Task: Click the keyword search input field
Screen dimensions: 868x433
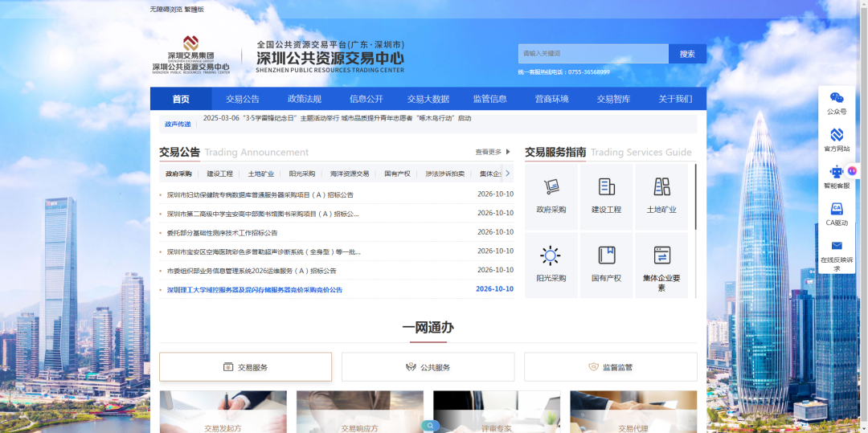Action: coord(593,54)
